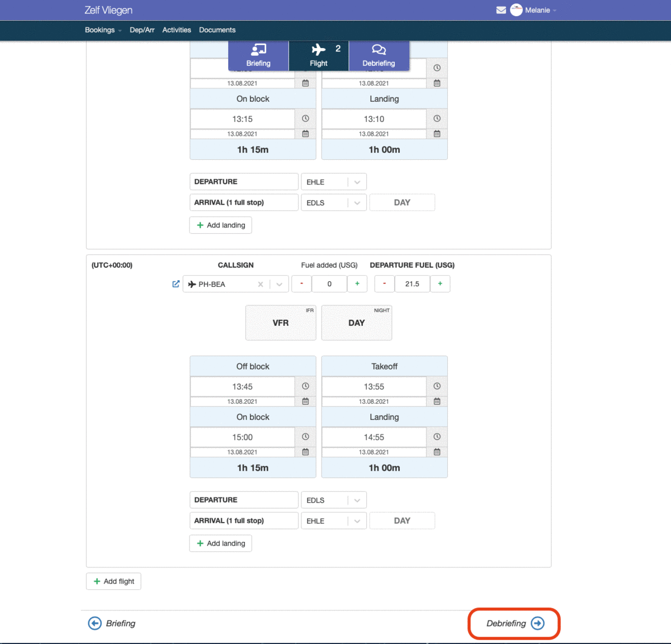Open the Activities menu item
Image resolution: width=671 pixels, height=644 pixels.
pyautogui.click(x=177, y=30)
